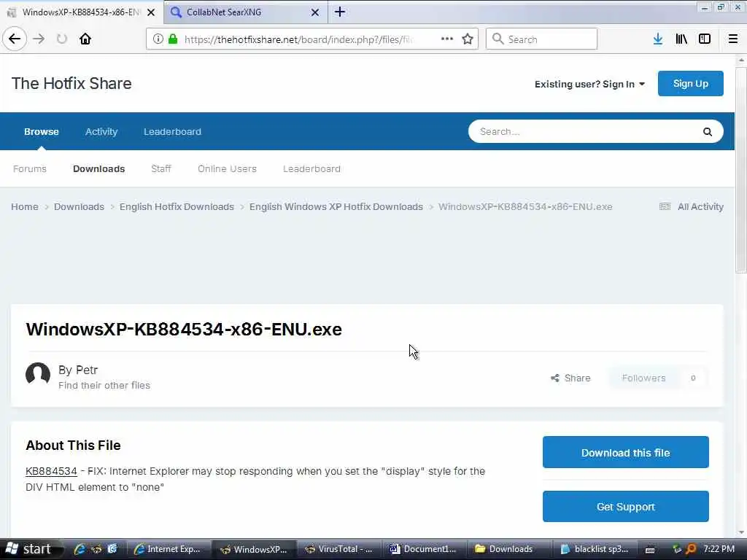747x560 pixels.
Task: Open the browser home page icon
Action: click(85, 39)
